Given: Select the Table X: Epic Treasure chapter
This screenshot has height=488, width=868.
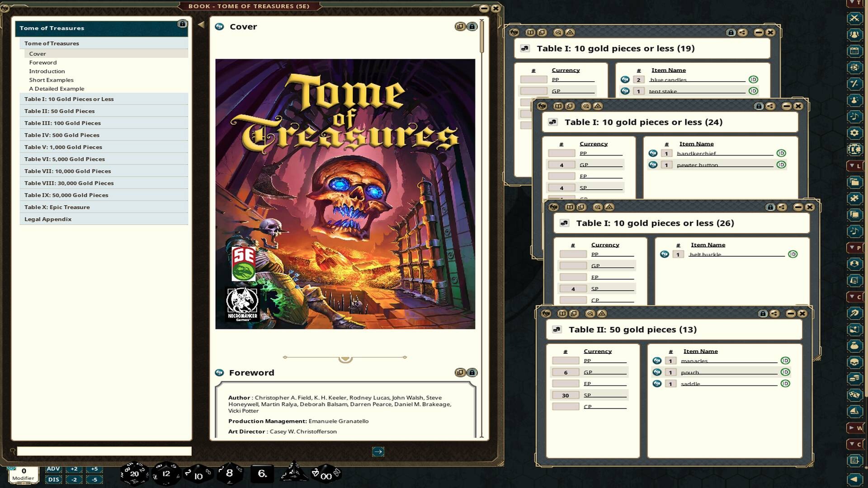Looking at the screenshot, I should (57, 207).
